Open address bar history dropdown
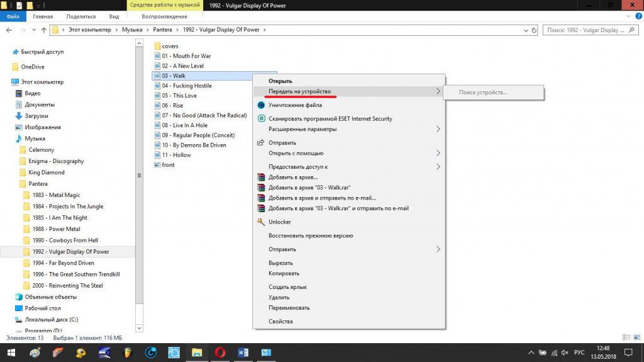 [526, 30]
